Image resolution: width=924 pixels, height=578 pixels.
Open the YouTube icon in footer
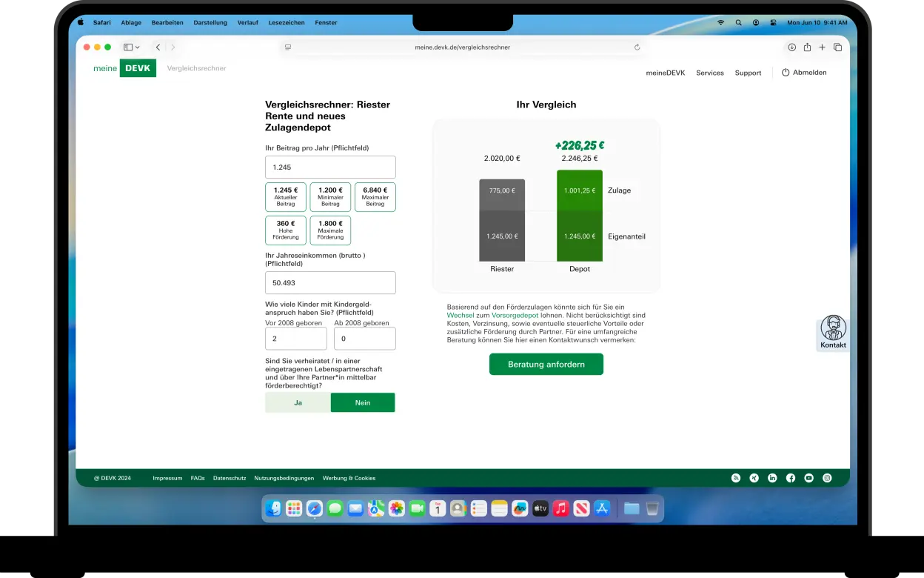coord(809,478)
